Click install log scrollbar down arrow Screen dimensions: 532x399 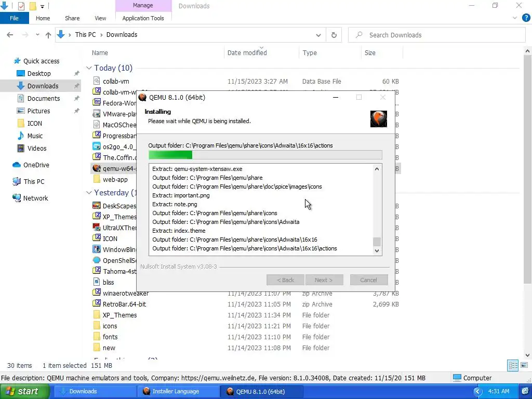click(x=377, y=251)
